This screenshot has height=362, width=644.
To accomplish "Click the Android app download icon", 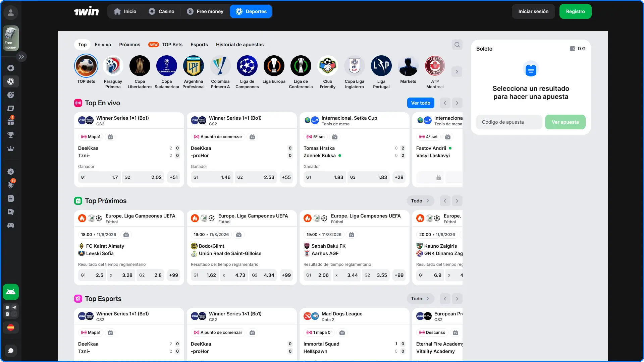I will [x=11, y=292].
